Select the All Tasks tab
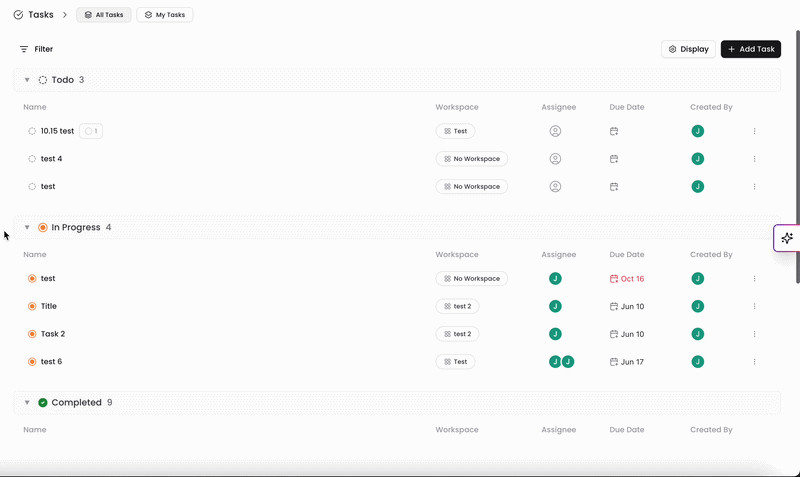This screenshot has width=800, height=477. [x=104, y=15]
